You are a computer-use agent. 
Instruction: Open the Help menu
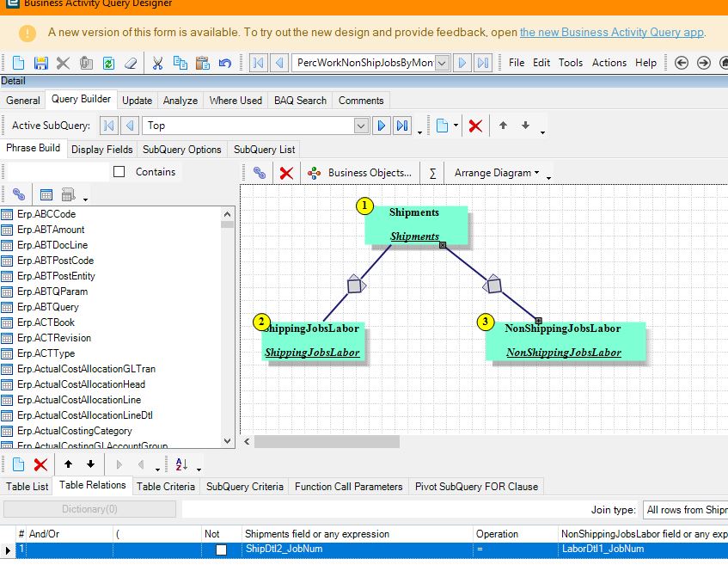(x=645, y=63)
